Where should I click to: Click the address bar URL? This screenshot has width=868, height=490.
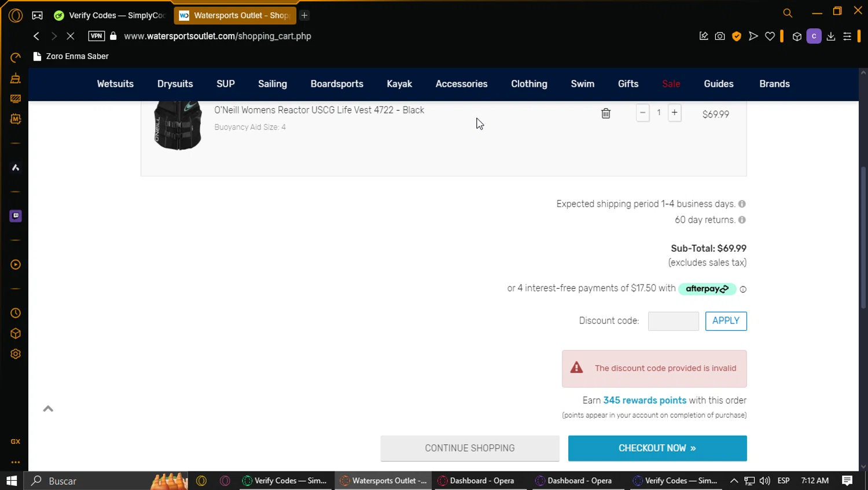click(218, 36)
